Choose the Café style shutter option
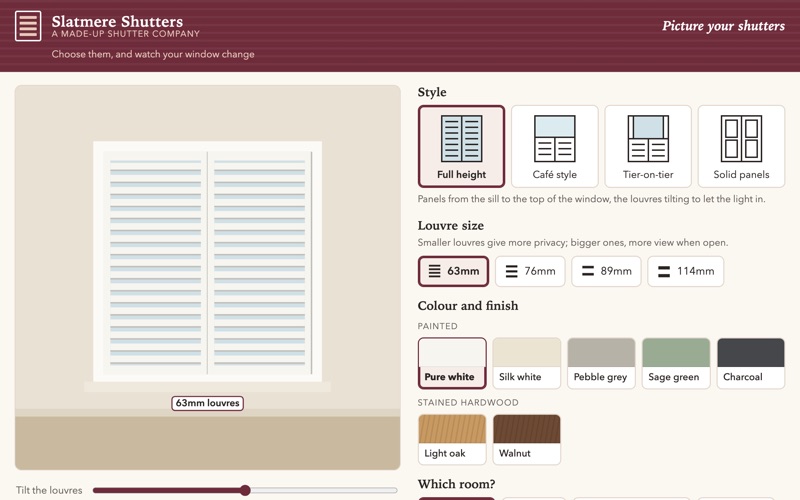This screenshot has width=800, height=500. click(x=555, y=146)
